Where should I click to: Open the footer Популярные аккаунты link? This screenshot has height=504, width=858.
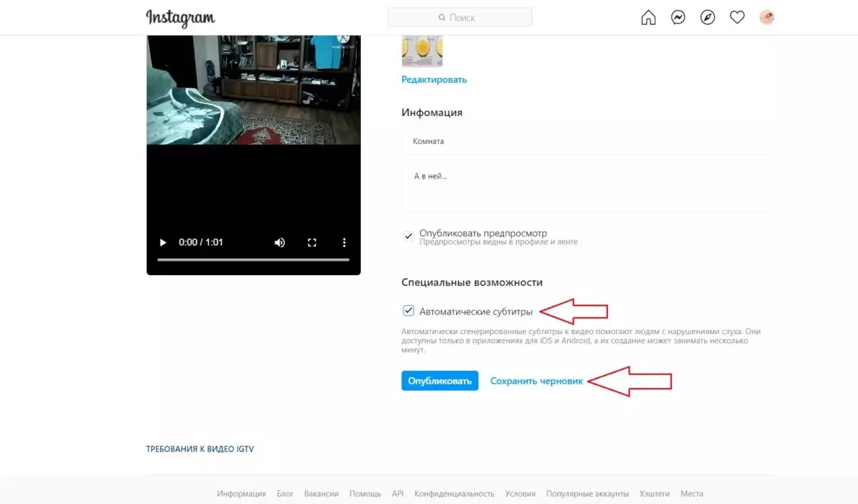click(x=587, y=494)
